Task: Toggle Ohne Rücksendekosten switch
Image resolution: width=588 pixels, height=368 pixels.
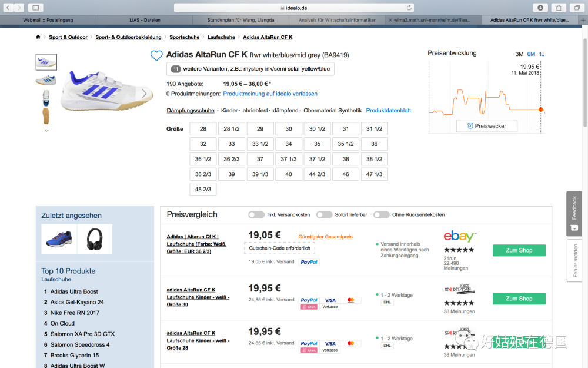Action: [x=382, y=214]
